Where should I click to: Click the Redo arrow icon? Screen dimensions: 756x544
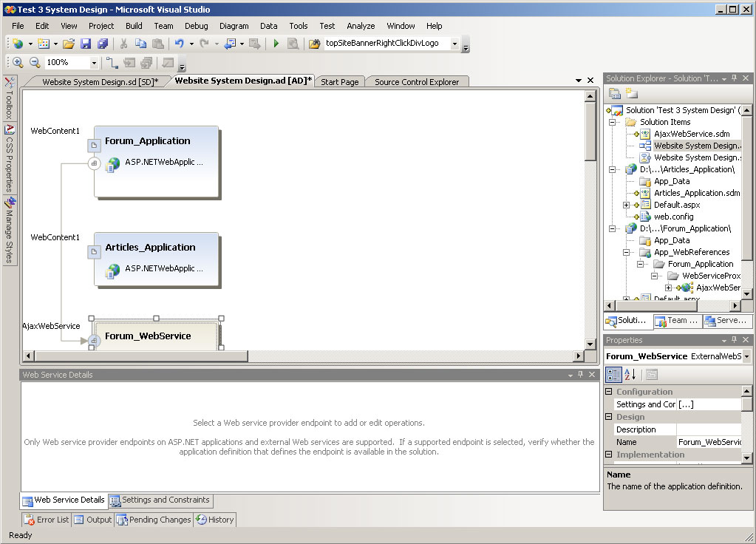pyautogui.click(x=204, y=44)
